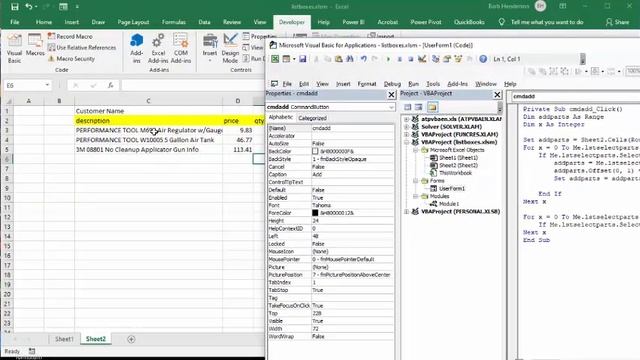The width and height of the screenshot is (640, 360).
Task: Click the blue Help icon in VBA toolbar
Action: 483,59
